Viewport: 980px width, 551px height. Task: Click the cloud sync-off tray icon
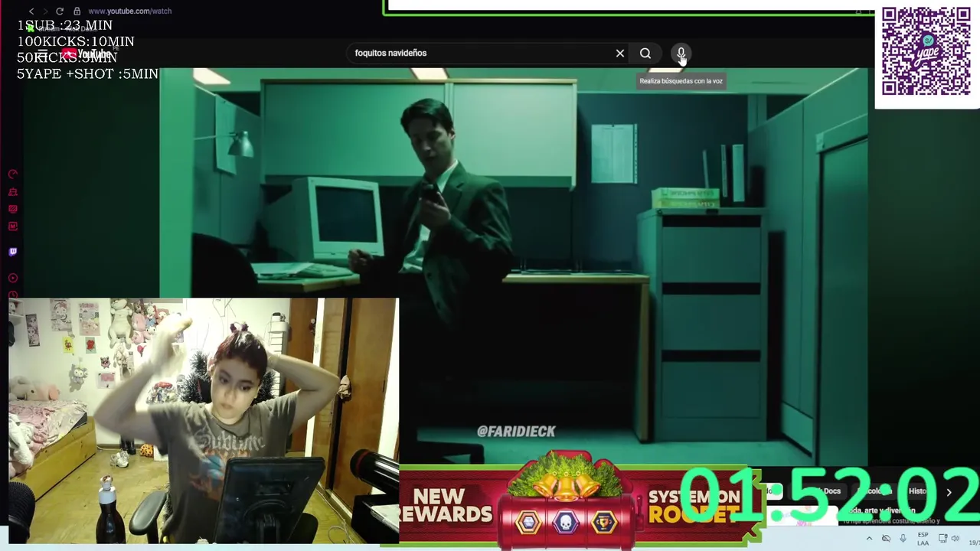coord(886,538)
